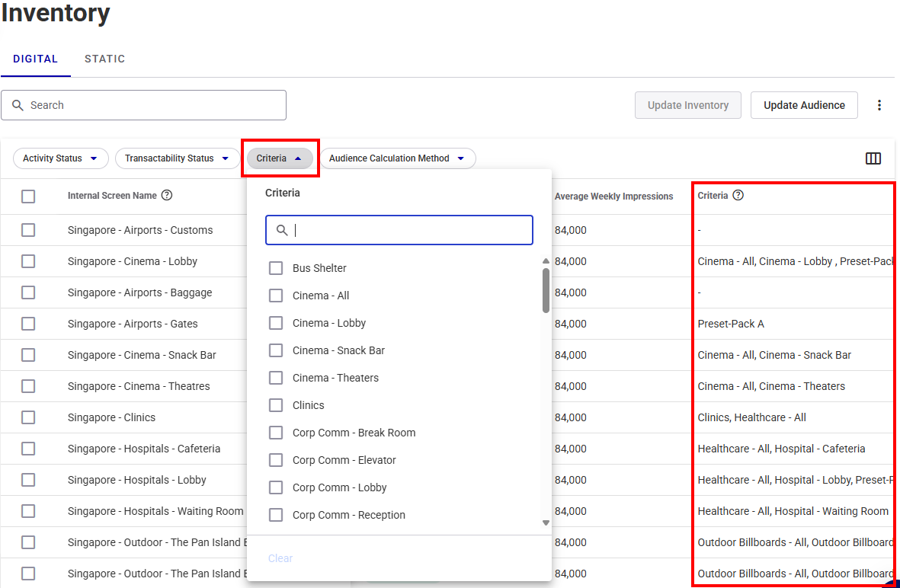Image resolution: width=900 pixels, height=588 pixels.
Task: Click the Average Weekly Impressions column header
Action: click(x=613, y=197)
